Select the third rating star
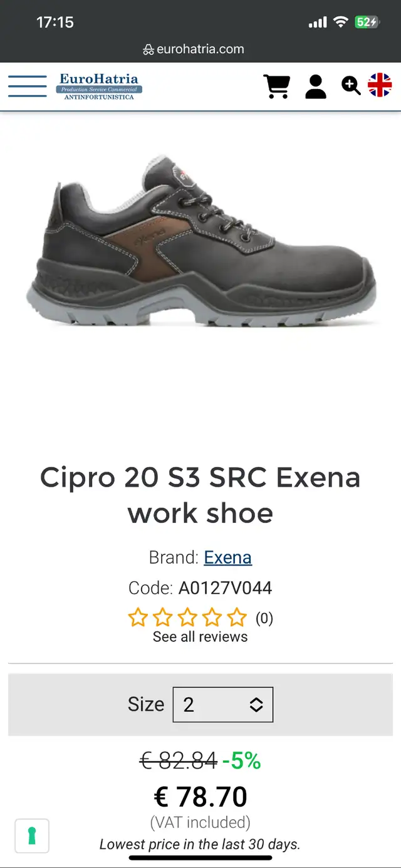The image size is (401, 868). tap(187, 618)
